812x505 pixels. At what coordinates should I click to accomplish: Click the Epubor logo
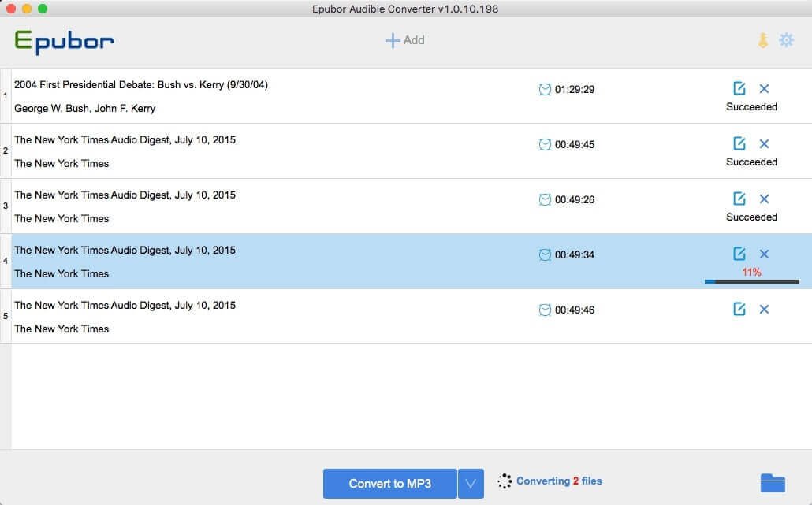64,42
